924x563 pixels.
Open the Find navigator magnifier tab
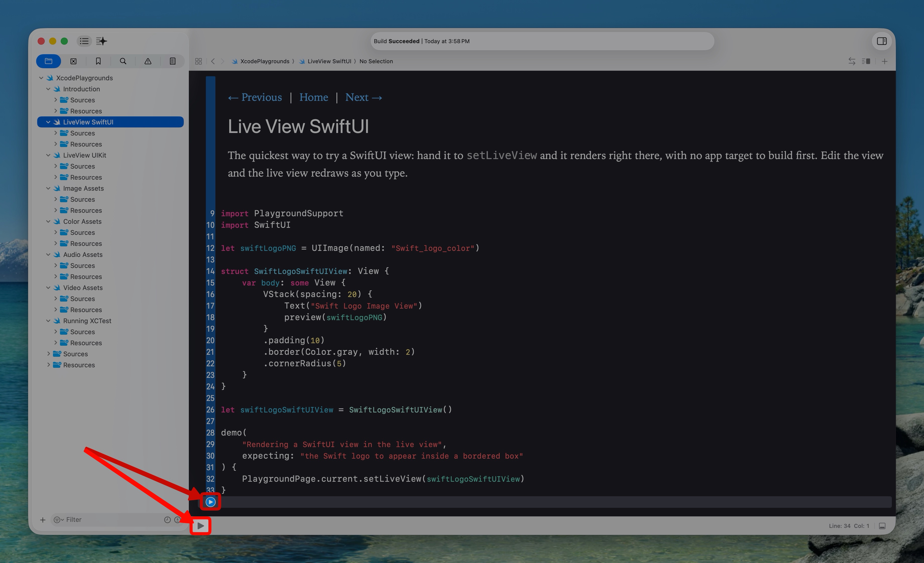(123, 61)
